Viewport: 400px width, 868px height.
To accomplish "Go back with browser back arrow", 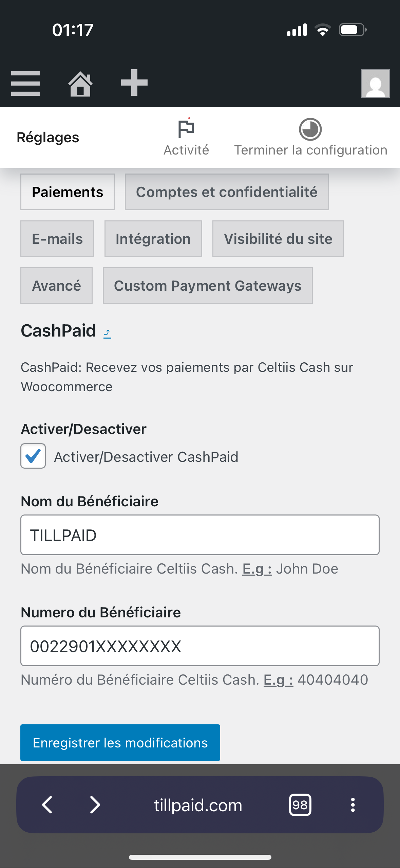I will pos(47,804).
